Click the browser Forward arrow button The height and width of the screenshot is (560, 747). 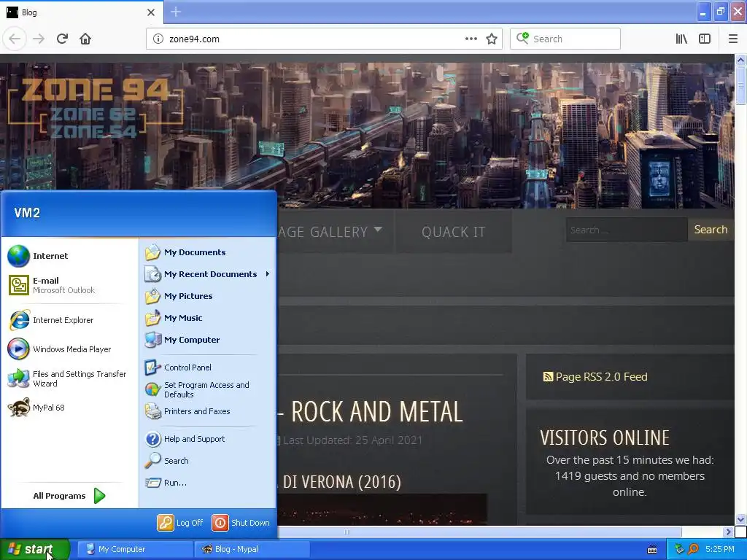(39, 39)
